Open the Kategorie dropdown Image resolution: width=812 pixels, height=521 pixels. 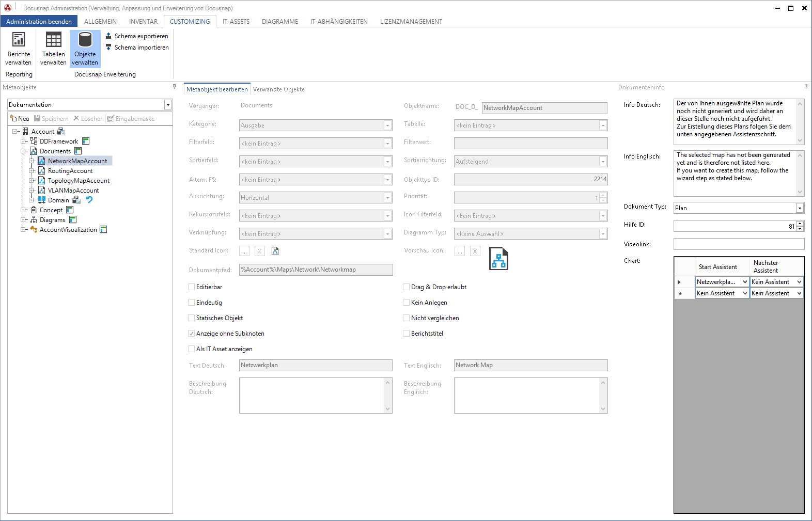click(388, 125)
